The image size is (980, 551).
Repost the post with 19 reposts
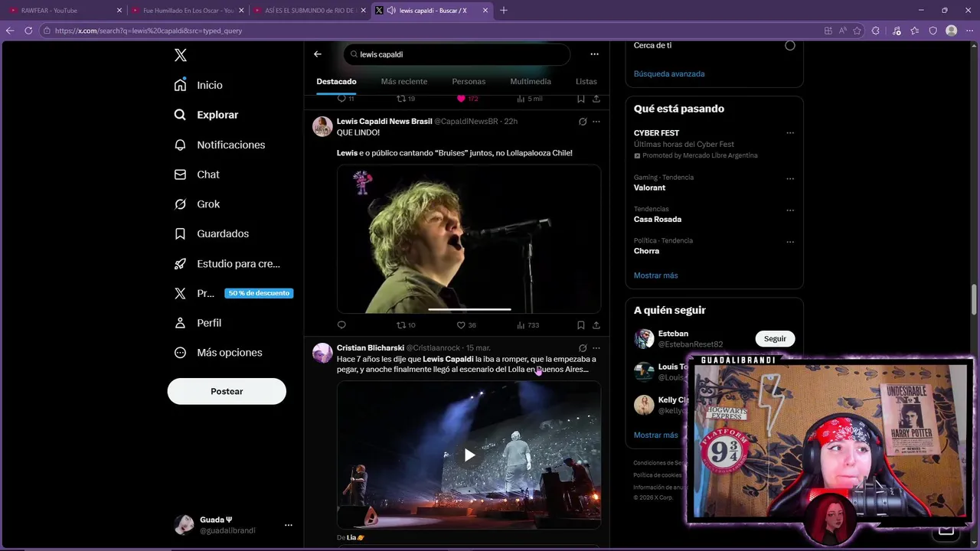(x=406, y=99)
